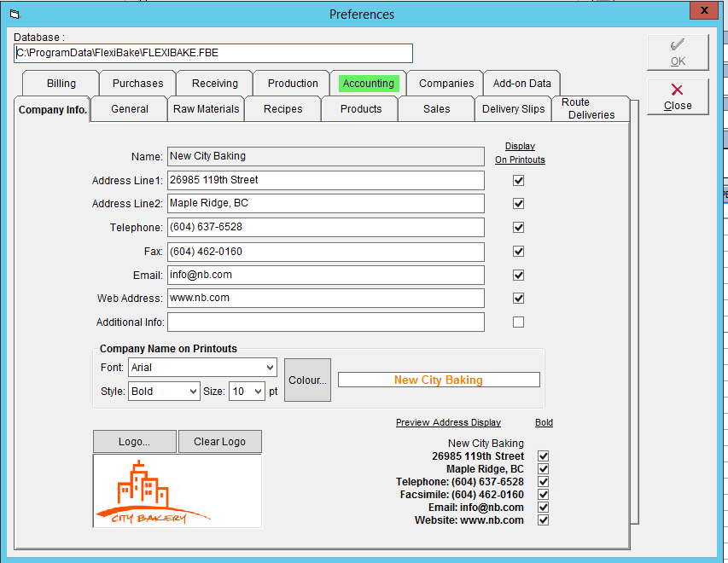
Task: Toggle bold for Email preview line
Action: point(543,507)
